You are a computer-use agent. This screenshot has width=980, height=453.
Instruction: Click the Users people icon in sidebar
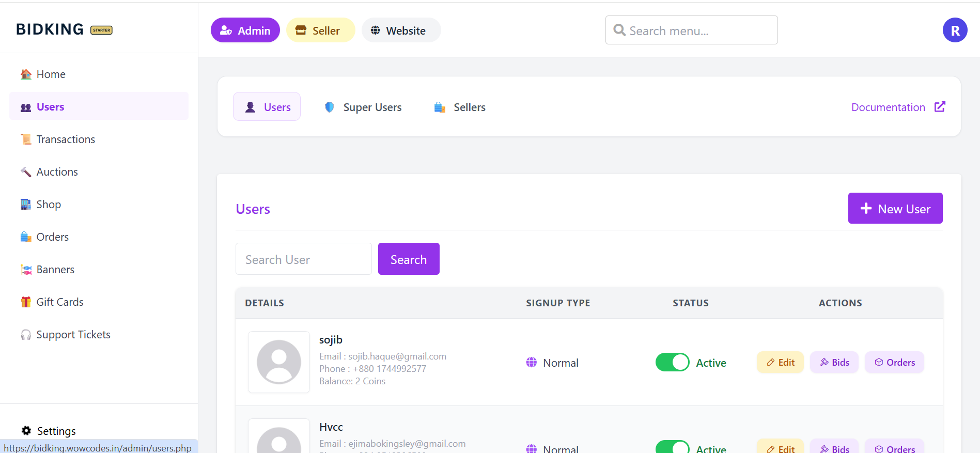pyautogui.click(x=26, y=107)
